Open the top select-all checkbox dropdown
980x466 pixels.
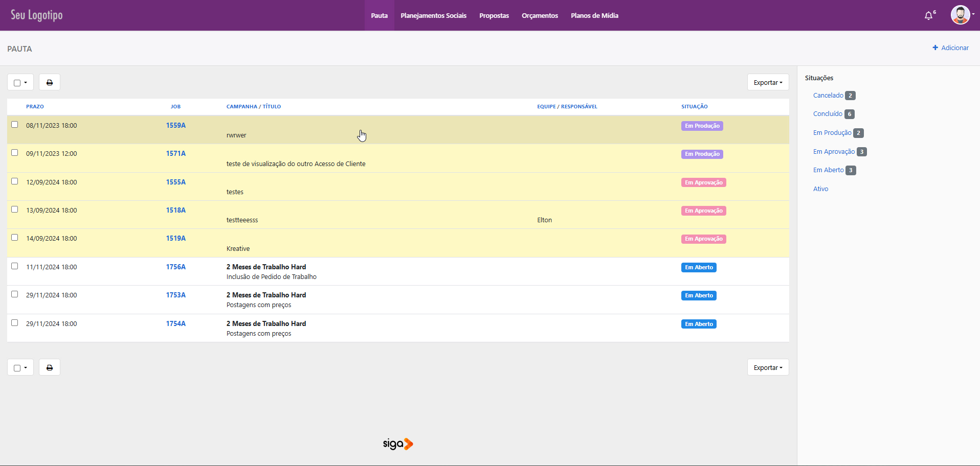[20, 82]
